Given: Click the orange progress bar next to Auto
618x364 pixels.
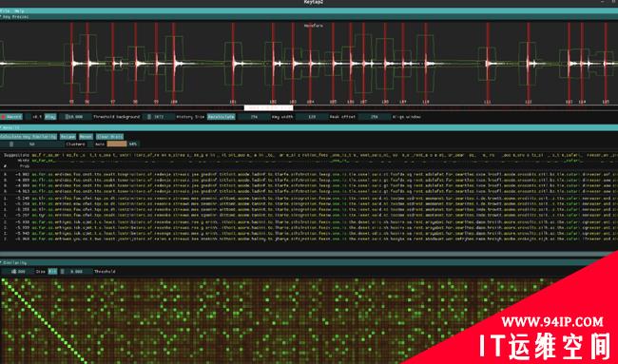Looking at the screenshot, I should coord(117,144).
